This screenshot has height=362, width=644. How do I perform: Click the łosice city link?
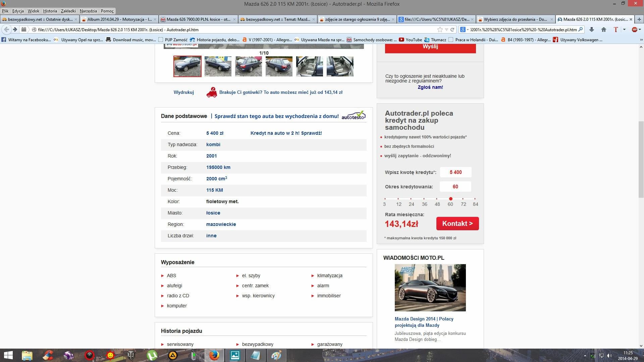[x=213, y=213]
